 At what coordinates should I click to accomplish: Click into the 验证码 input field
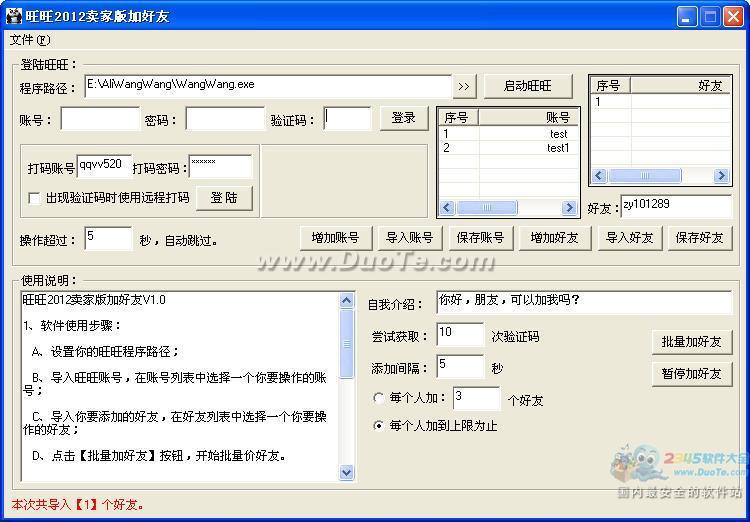point(347,119)
